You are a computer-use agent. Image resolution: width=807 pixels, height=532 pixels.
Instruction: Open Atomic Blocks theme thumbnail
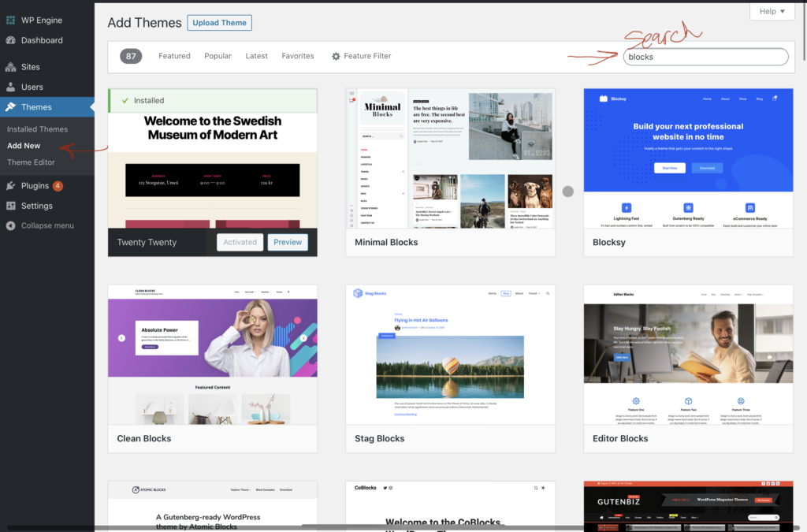[x=213, y=506]
